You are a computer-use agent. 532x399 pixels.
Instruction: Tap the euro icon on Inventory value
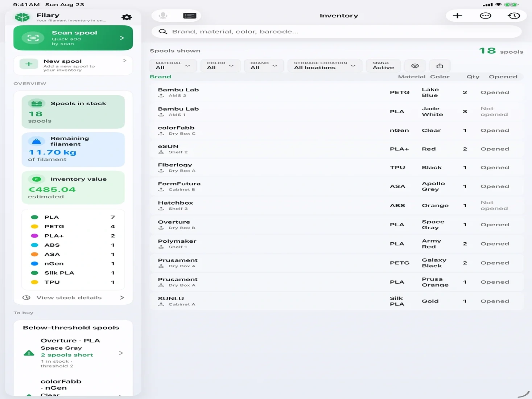point(37,179)
